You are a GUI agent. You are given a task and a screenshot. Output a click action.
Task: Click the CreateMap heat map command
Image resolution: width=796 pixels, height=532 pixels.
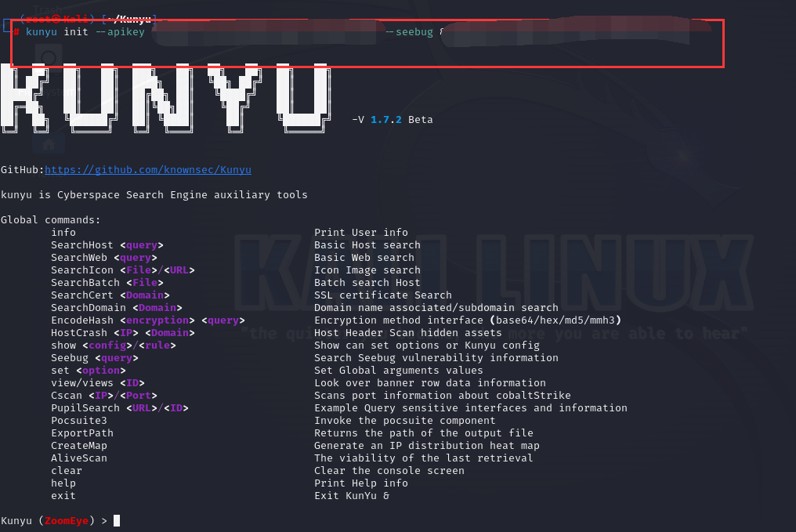tap(78, 445)
